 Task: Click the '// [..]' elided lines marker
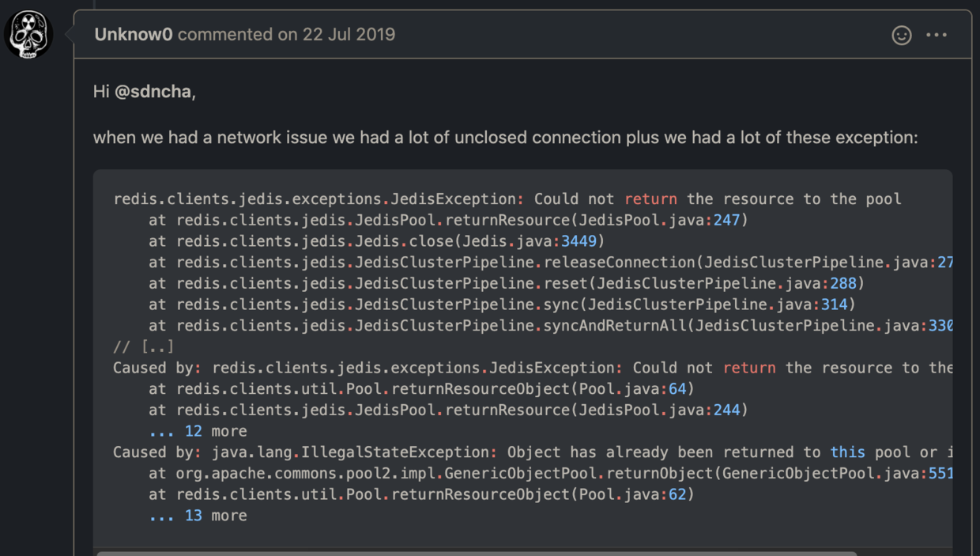(x=144, y=346)
